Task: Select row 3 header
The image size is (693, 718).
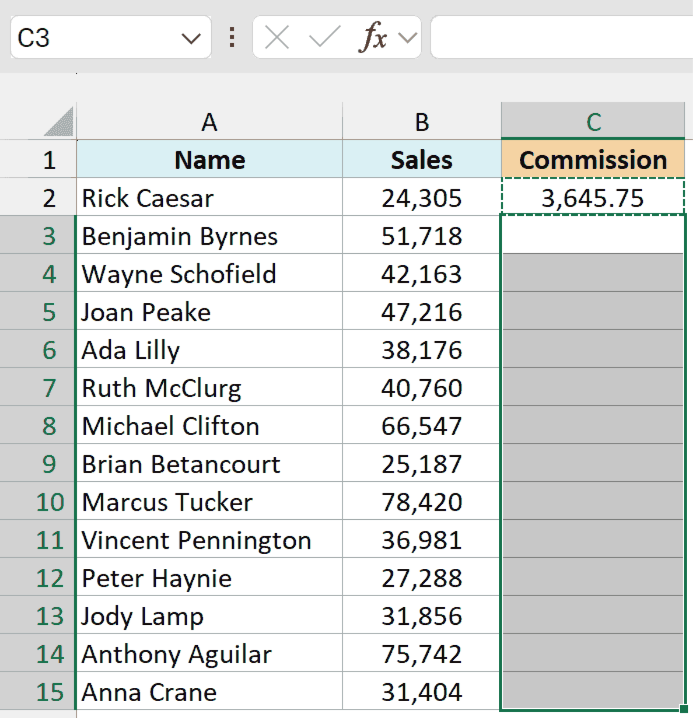Action: [38, 235]
